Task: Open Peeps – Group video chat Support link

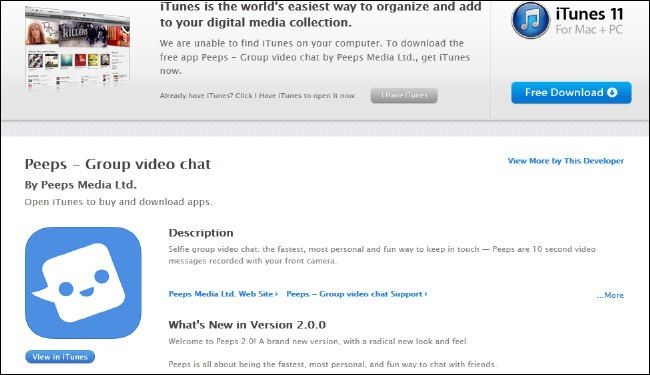Action: [x=357, y=294]
